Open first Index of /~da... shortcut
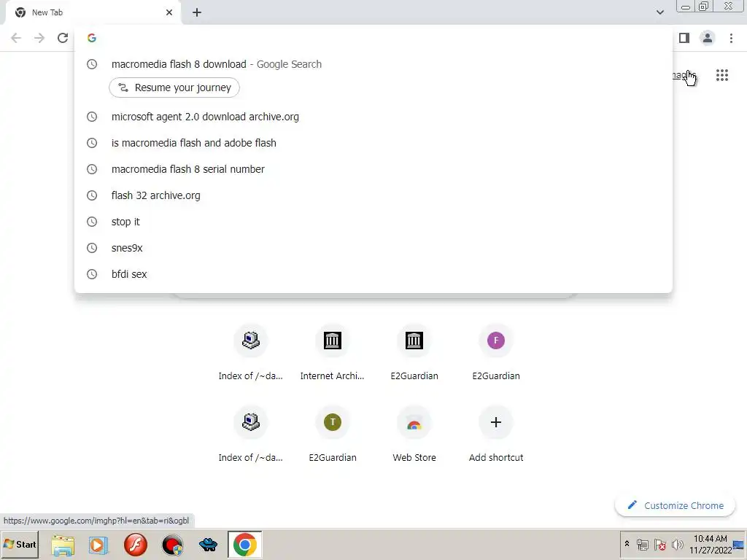Screen dimensions: 747x560 point(251,352)
